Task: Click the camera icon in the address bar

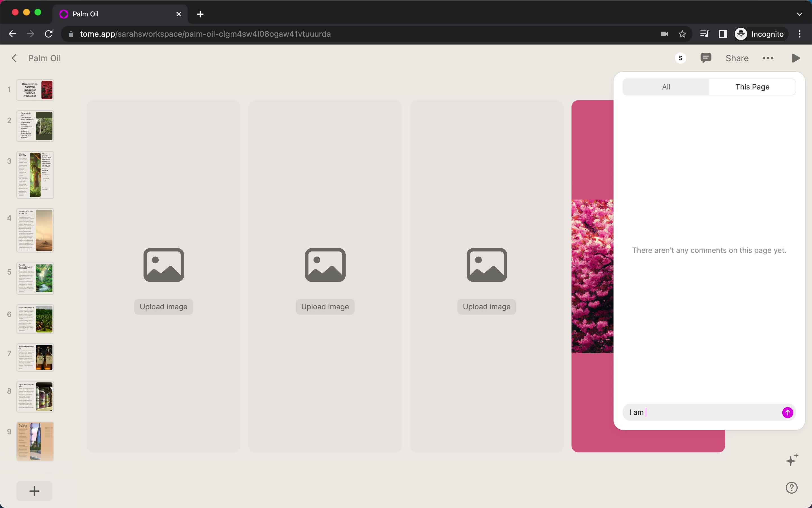Action: click(x=664, y=34)
